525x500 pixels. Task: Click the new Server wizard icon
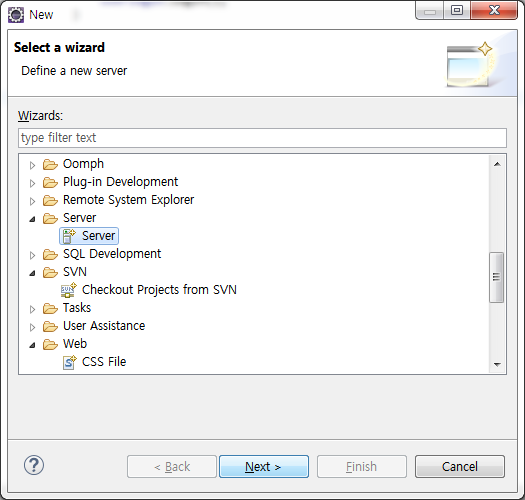pos(69,236)
